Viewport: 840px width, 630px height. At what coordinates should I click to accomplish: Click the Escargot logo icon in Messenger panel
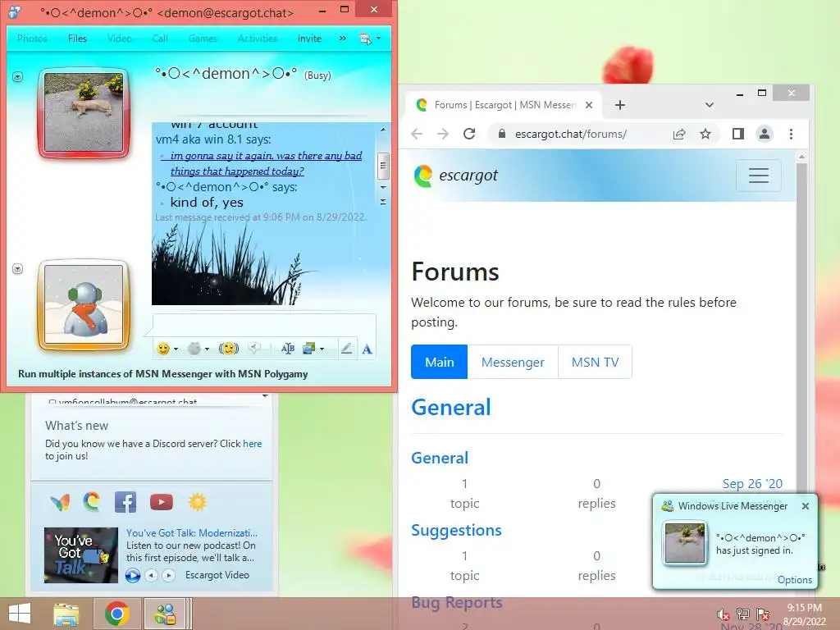coord(92,502)
